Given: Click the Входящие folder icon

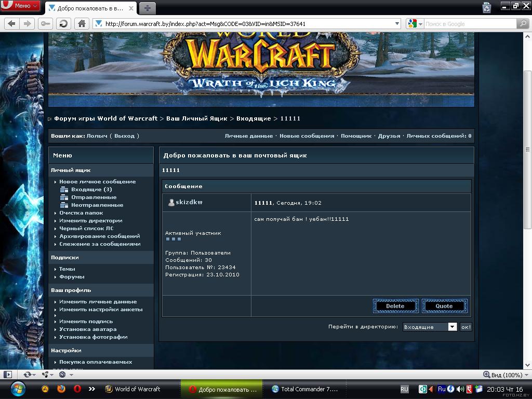Looking at the screenshot, I should pos(64,189).
